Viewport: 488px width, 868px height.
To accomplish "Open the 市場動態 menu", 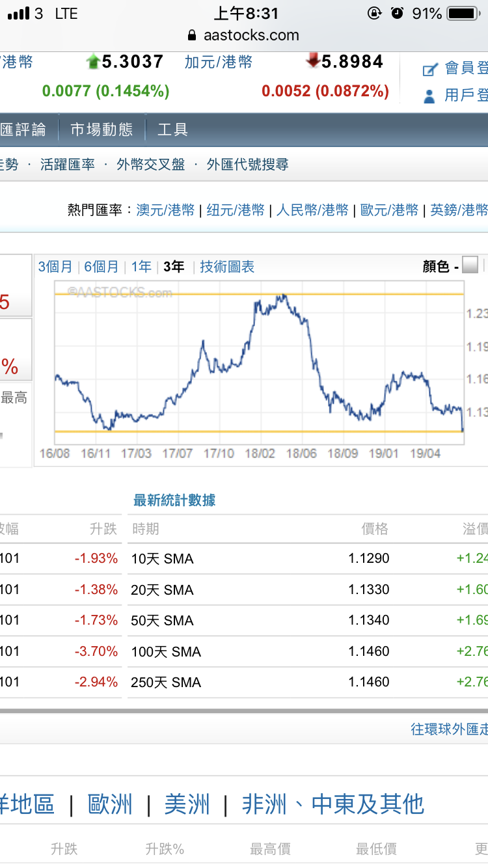I will (x=102, y=129).
